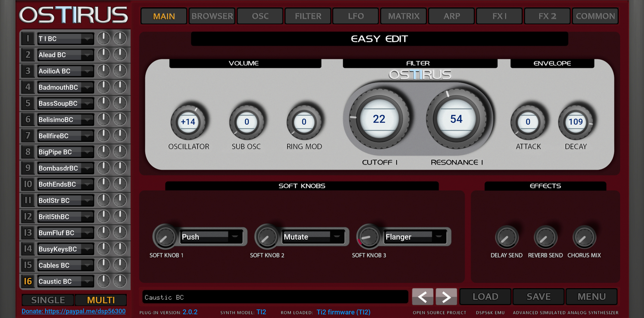Image resolution: width=644 pixels, height=318 pixels.
Task: Switch to Single mode
Action: coord(48,300)
